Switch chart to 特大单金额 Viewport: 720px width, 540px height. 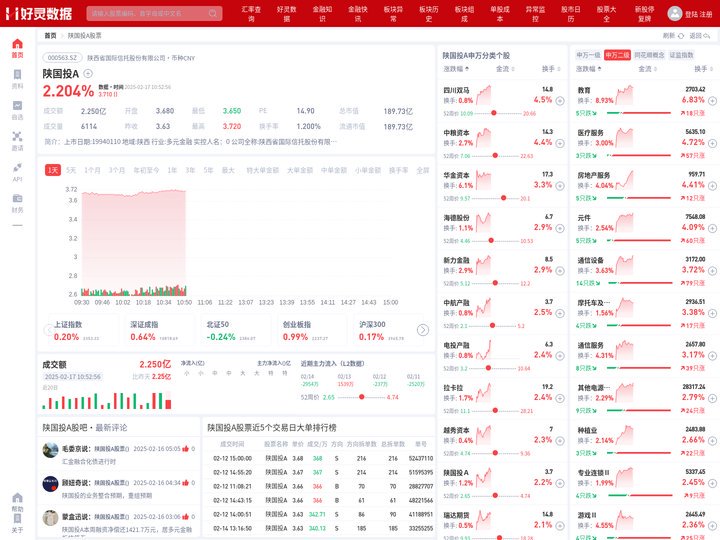pyautogui.click(x=263, y=170)
